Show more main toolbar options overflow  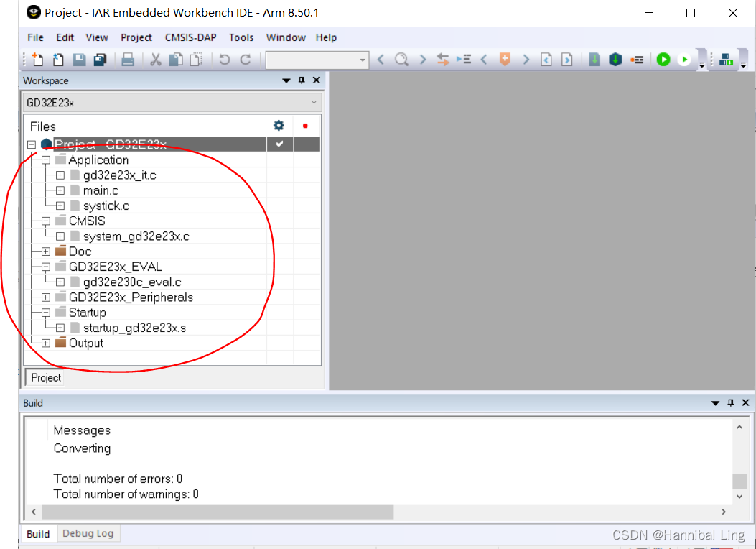(x=702, y=65)
